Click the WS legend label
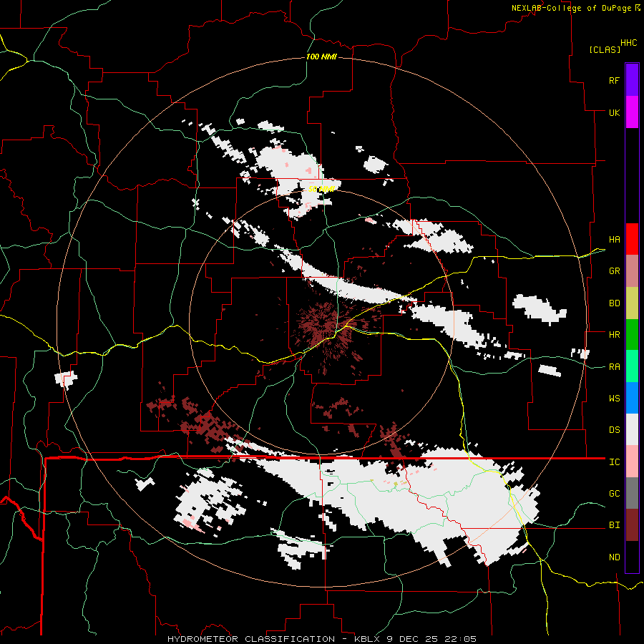The height and width of the screenshot is (644, 644). pyautogui.click(x=614, y=399)
